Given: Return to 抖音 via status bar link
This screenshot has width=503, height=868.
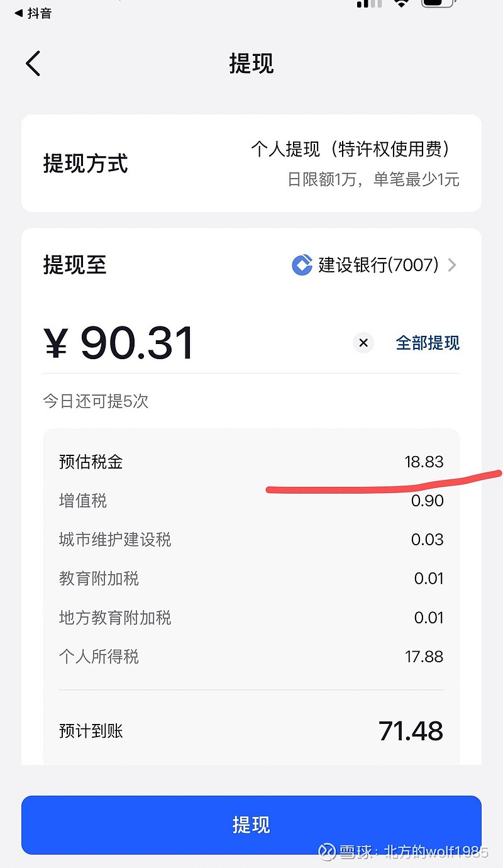Looking at the screenshot, I should point(33,13).
